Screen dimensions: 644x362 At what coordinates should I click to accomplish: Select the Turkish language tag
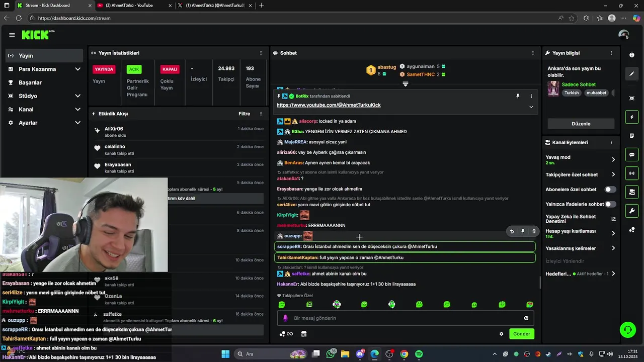point(572,93)
